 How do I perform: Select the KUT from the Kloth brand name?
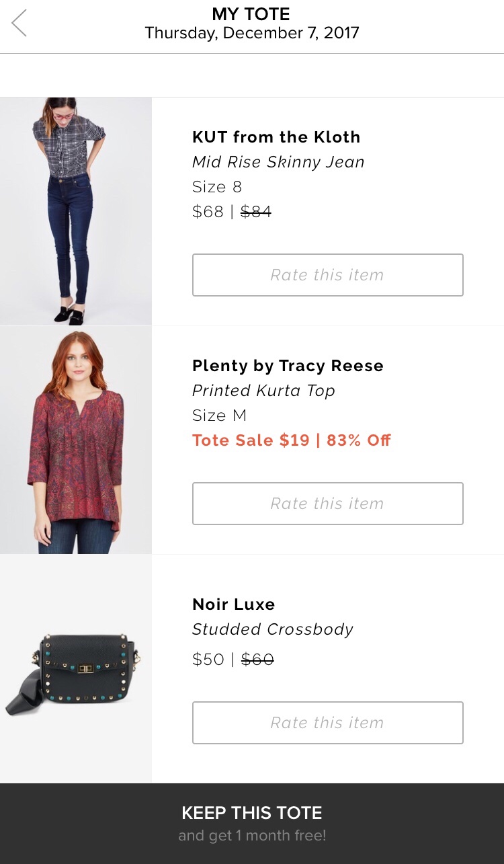coord(276,137)
